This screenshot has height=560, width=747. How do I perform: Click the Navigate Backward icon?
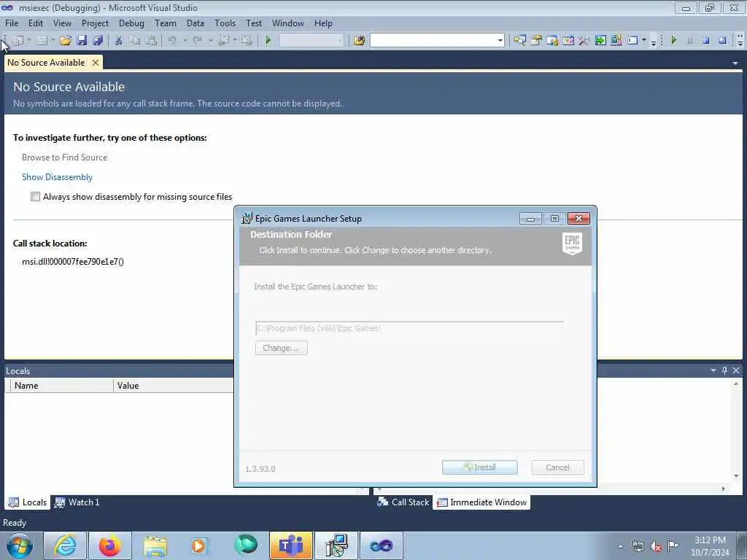(223, 41)
